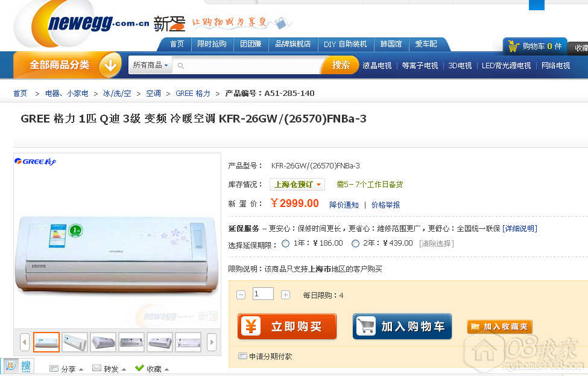Click the 分享 share icon
The image size is (588, 376).
point(54,368)
